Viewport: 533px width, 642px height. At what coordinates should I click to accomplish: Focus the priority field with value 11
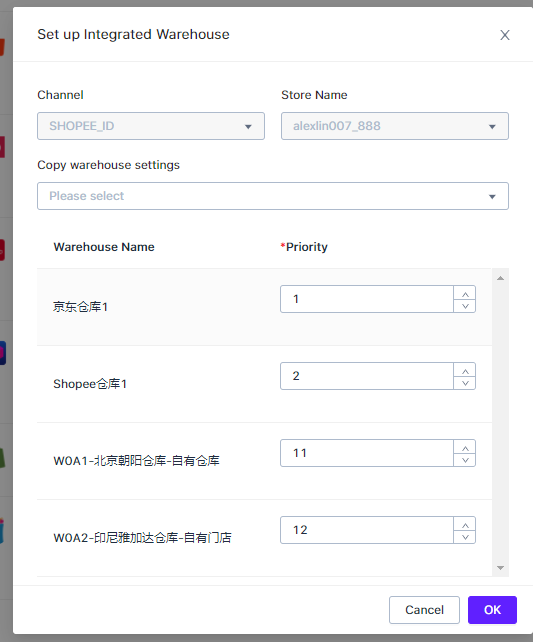click(x=367, y=453)
